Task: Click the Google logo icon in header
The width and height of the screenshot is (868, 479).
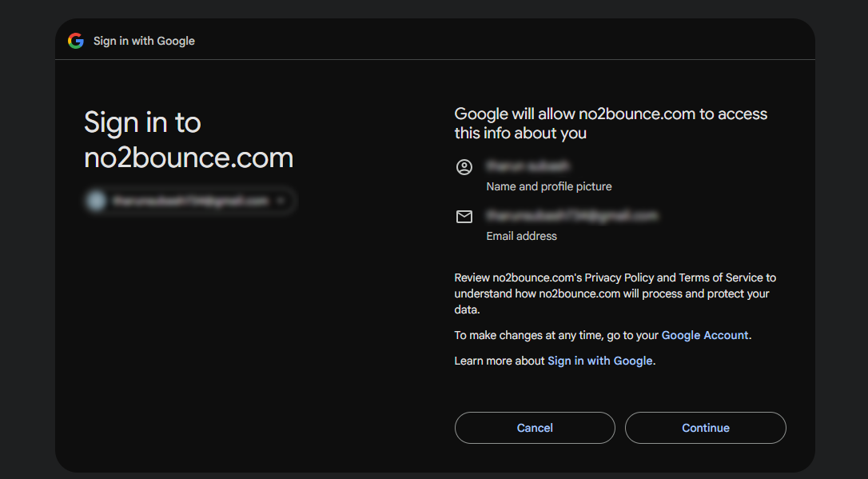Action: [76, 41]
